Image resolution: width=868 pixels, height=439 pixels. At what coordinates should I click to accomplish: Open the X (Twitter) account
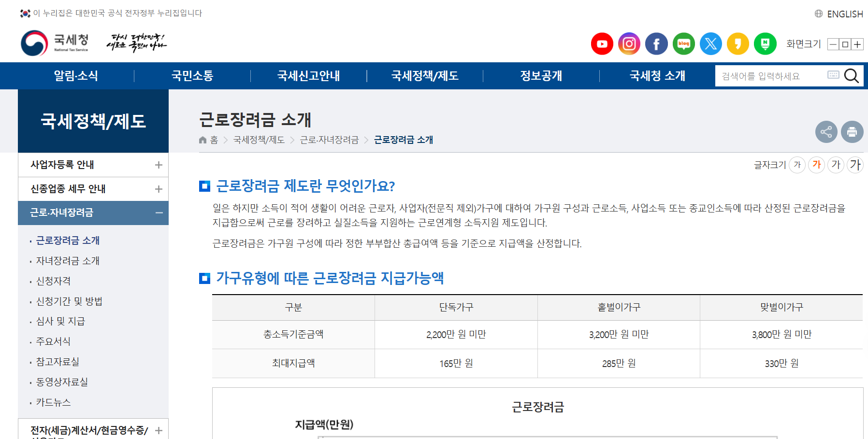[710, 43]
